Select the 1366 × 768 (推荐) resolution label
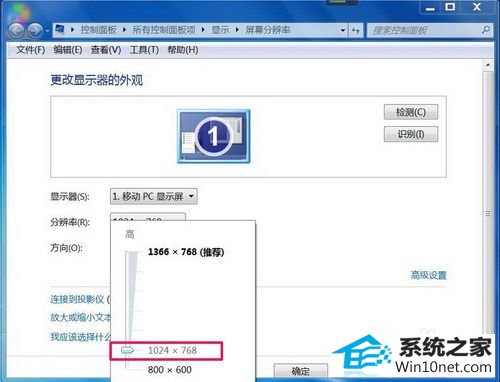 (x=186, y=252)
